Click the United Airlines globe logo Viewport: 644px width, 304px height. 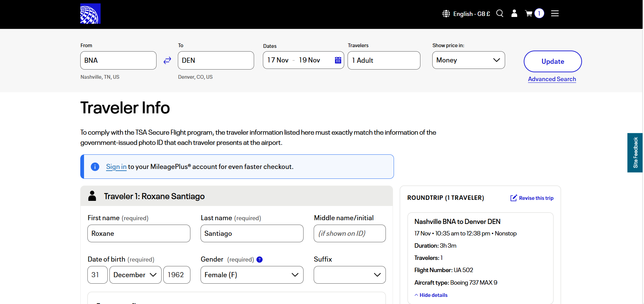[x=90, y=14]
